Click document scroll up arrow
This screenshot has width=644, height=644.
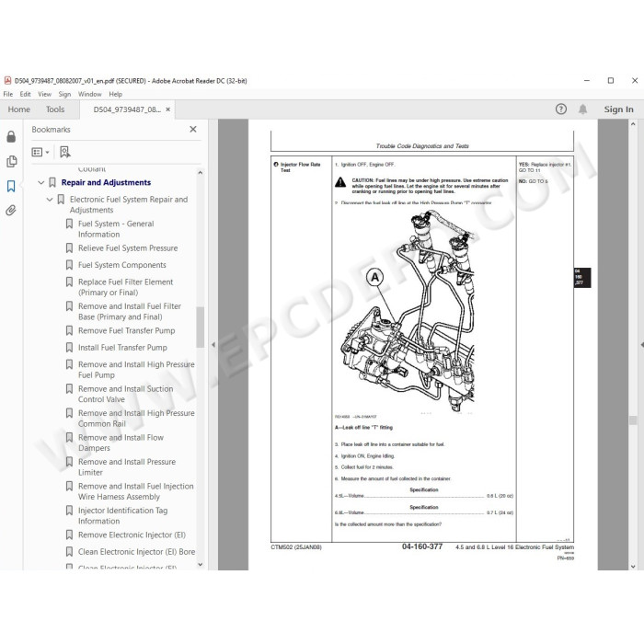[633, 124]
